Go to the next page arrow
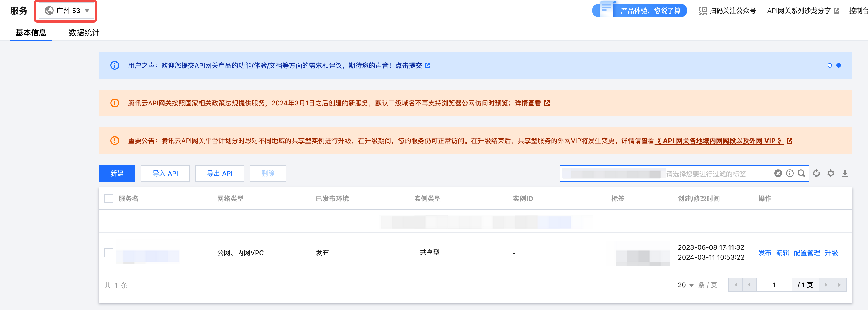Image resolution: width=868 pixels, height=310 pixels. tap(826, 285)
